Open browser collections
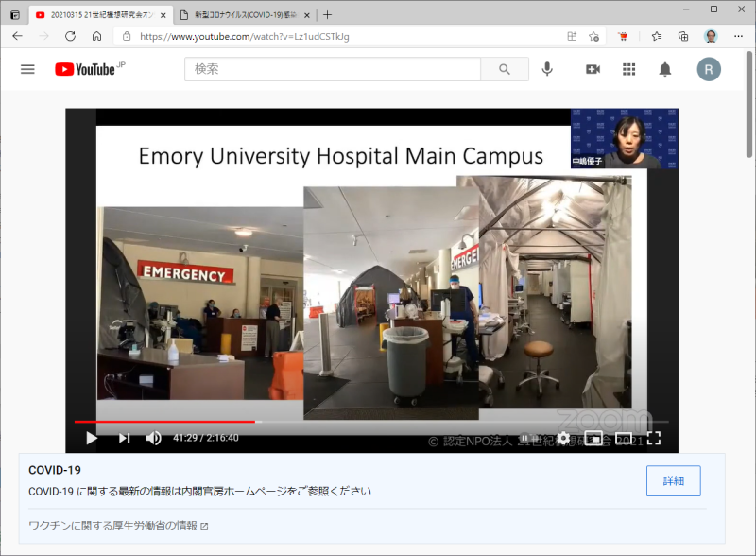 point(683,36)
